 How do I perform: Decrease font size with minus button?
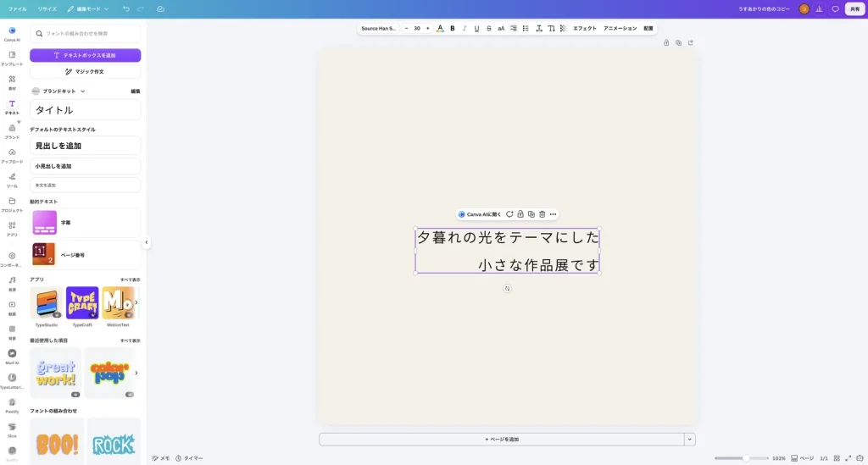tap(406, 28)
